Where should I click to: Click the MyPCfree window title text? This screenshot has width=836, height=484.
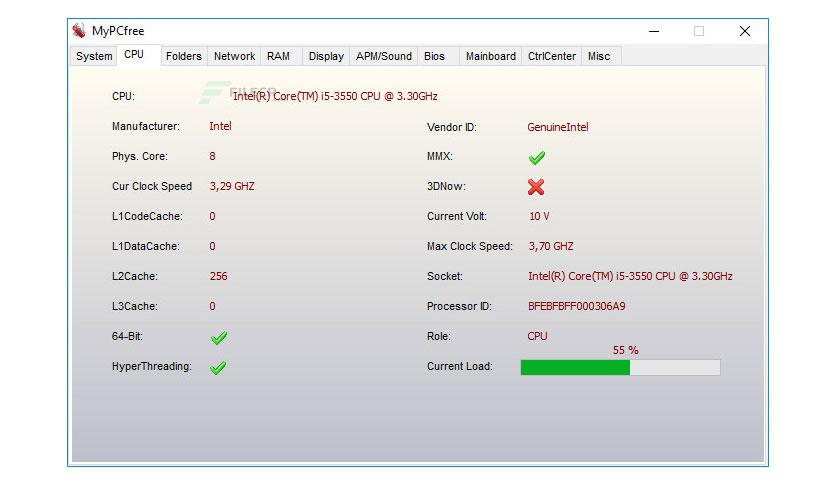click(118, 31)
